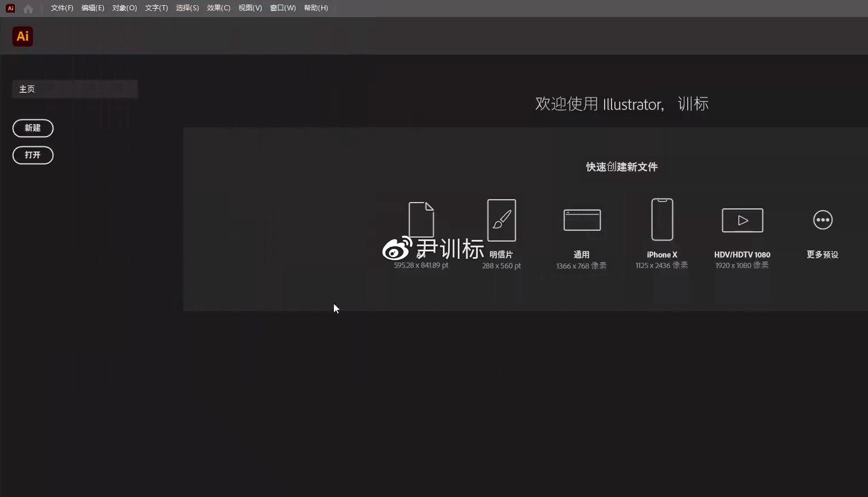Open the 对象(O) menu
The image size is (868, 497).
tap(124, 8)
